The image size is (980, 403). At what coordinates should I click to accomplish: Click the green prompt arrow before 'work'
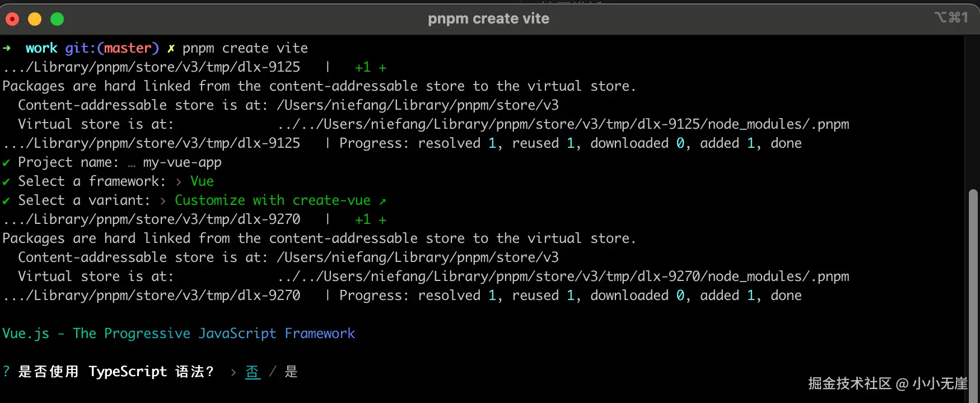click(x=7, y=48)
